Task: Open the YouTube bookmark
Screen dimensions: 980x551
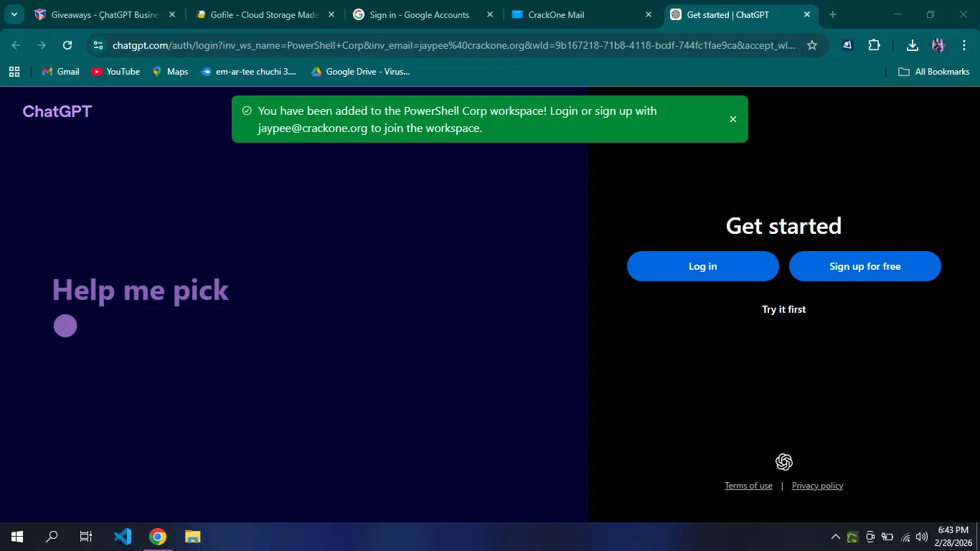Action: point(116,72)
